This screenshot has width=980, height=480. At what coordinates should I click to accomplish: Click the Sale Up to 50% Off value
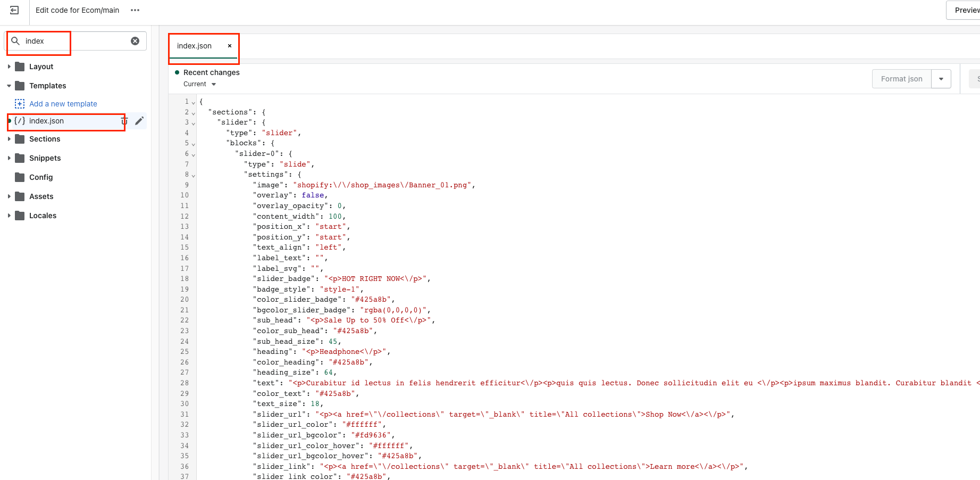[x=368, y=320]
